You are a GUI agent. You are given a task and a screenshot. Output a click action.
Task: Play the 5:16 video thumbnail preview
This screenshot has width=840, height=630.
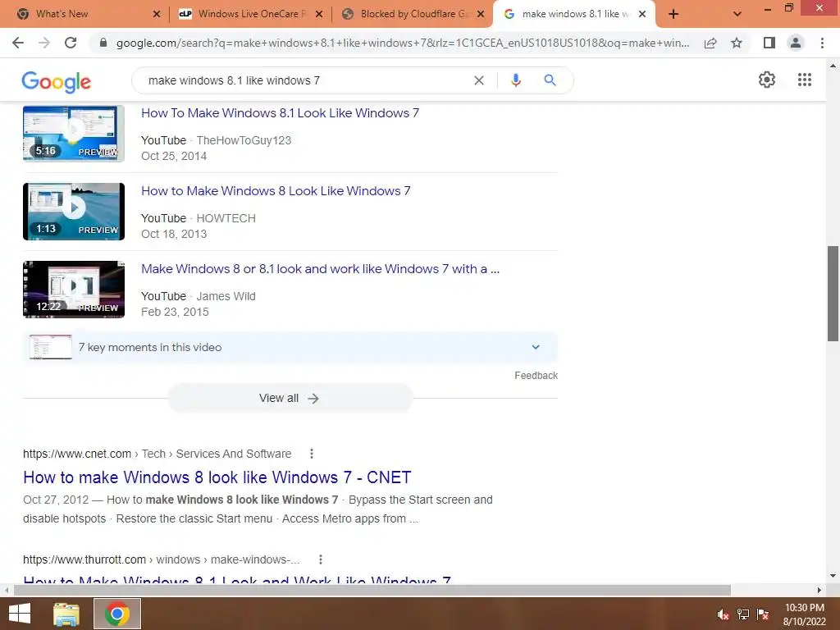pyautogui.click(x=74, y=134)
